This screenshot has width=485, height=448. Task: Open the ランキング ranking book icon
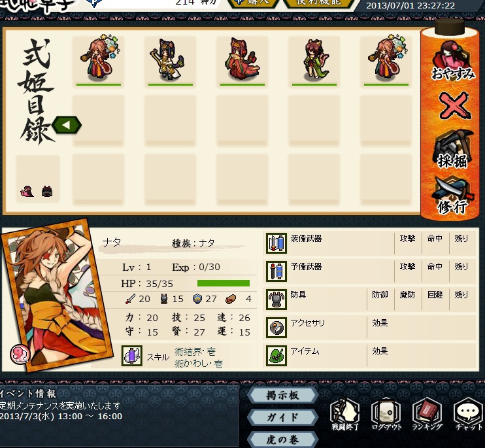coord(427,414)
